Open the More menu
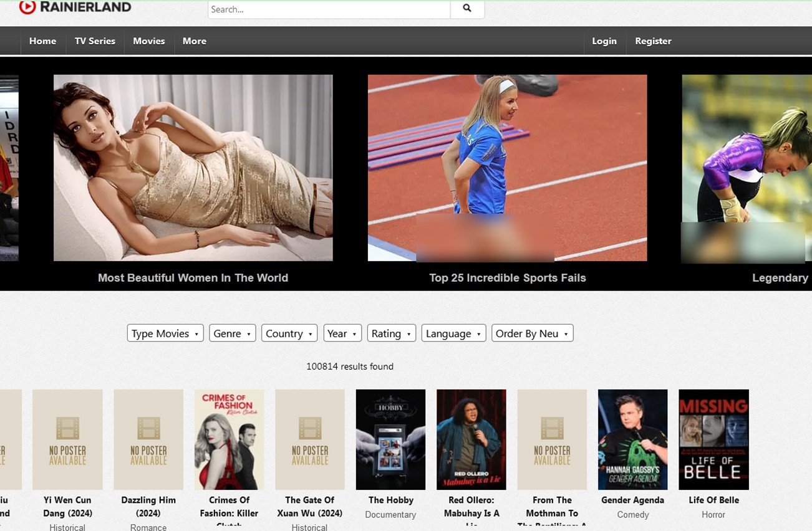This screenshot has height=531, width=812. 195,41
